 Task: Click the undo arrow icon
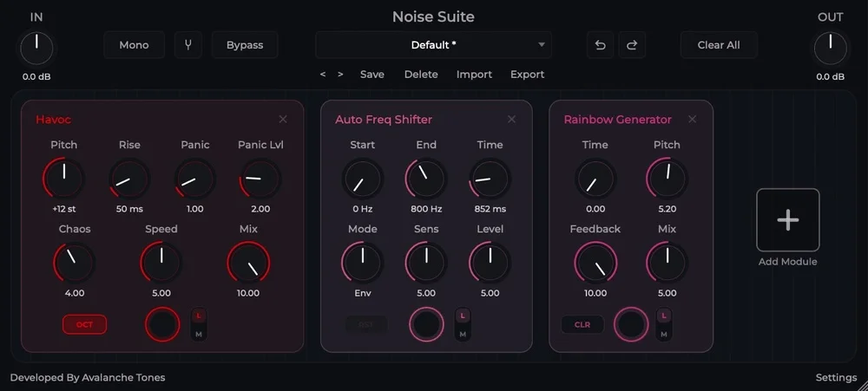[x=600, y=45]
